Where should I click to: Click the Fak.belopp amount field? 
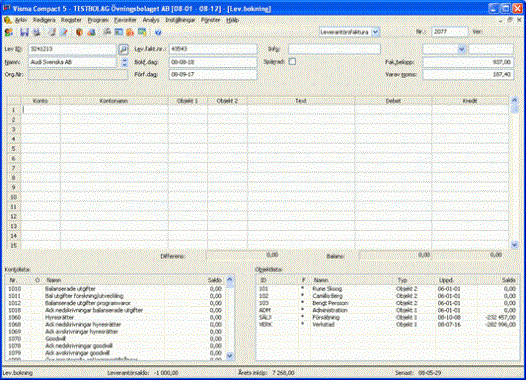[x=468, y=62]
